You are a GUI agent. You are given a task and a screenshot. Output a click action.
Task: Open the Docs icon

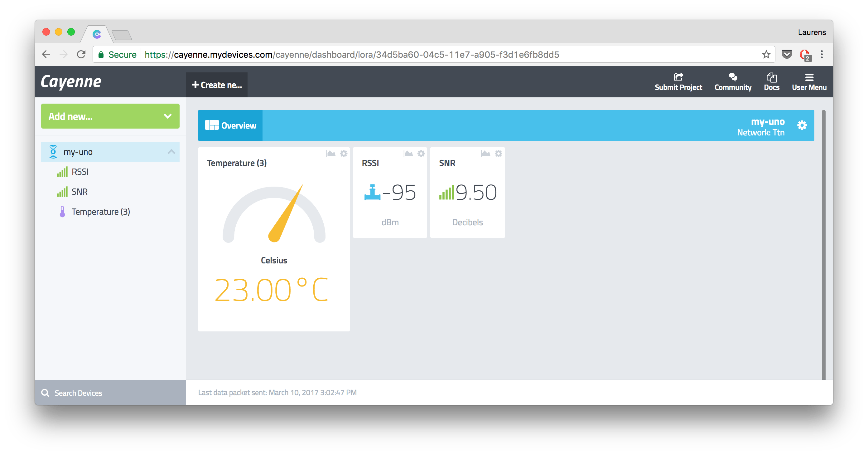[x=771, y=78]
